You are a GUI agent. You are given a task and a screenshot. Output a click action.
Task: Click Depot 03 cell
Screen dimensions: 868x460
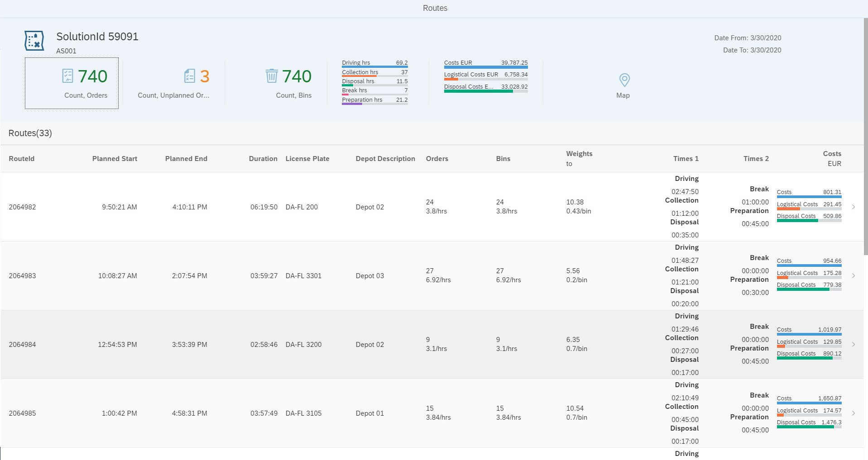click(x=370, y=276)
